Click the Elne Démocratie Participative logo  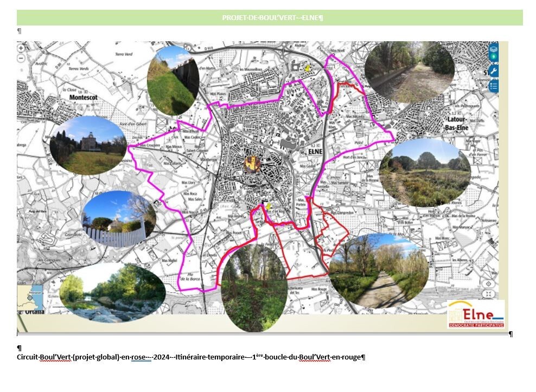tap(476, 314)
